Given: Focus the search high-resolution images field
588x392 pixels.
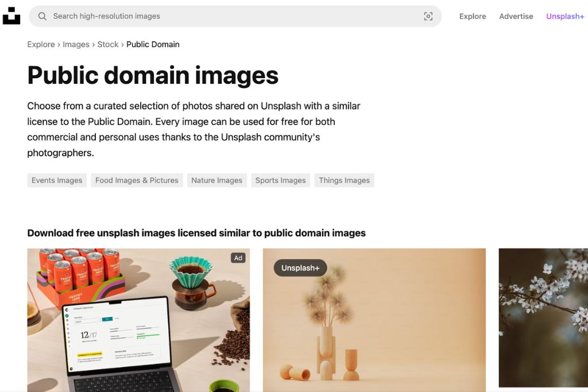Looking at the screenshot, I should 230,16.
